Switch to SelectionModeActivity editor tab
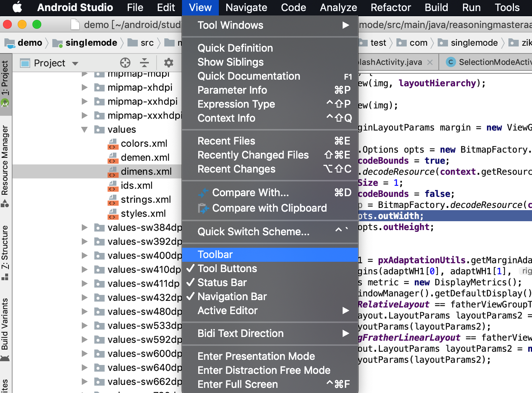Image resolution: width=532 pixels, height=393 pixels. pos(486,62)
